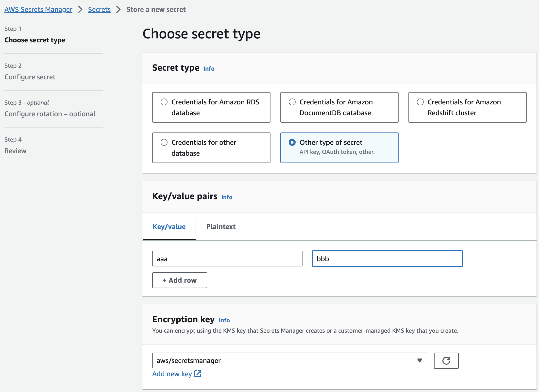This screenshot has width=539, height=392.
Task: Go to Secrets breadcrumb link
Action: click(99, 9)
